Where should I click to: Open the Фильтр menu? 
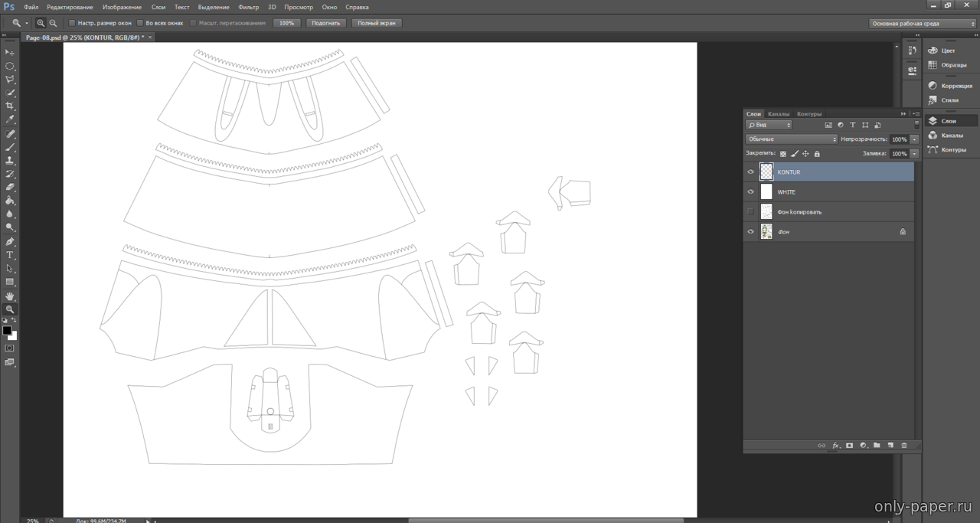coord(248,7)
